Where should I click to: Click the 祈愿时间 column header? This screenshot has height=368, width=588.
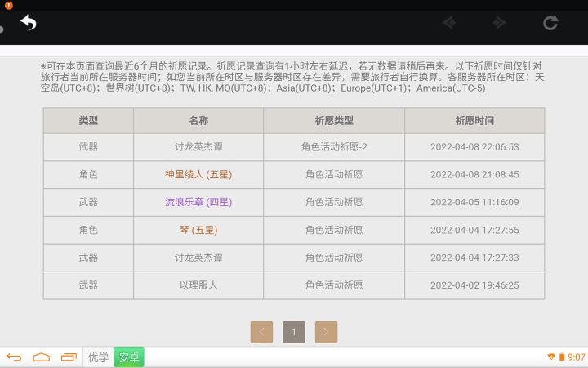coord(474,121)
